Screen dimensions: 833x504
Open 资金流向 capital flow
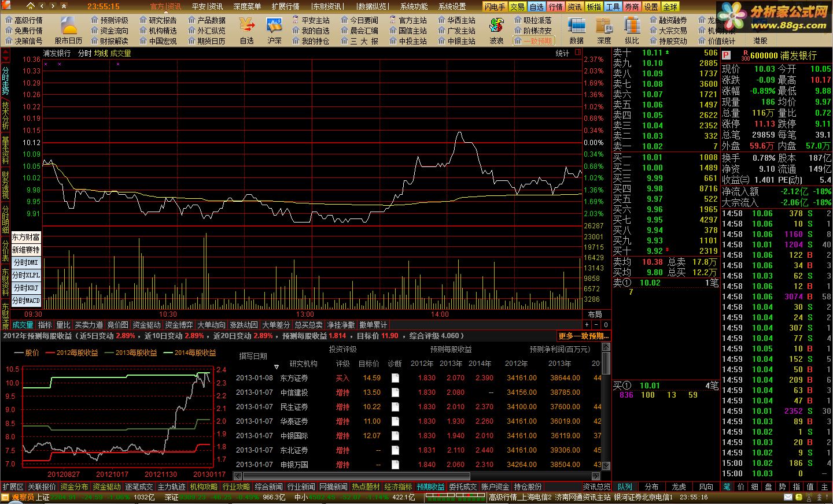pos(109,31)
